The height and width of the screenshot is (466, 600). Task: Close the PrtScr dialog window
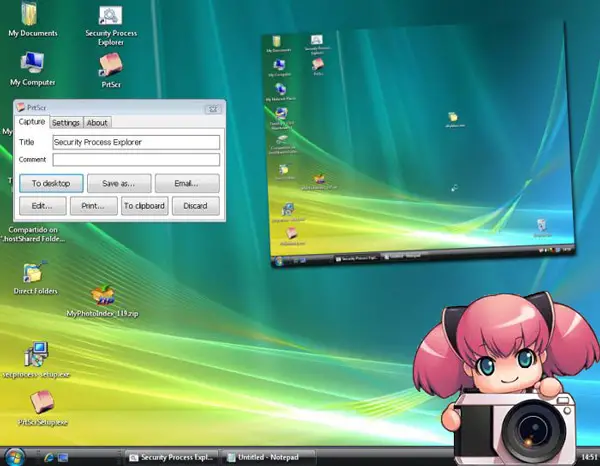(x=213, y=109)
